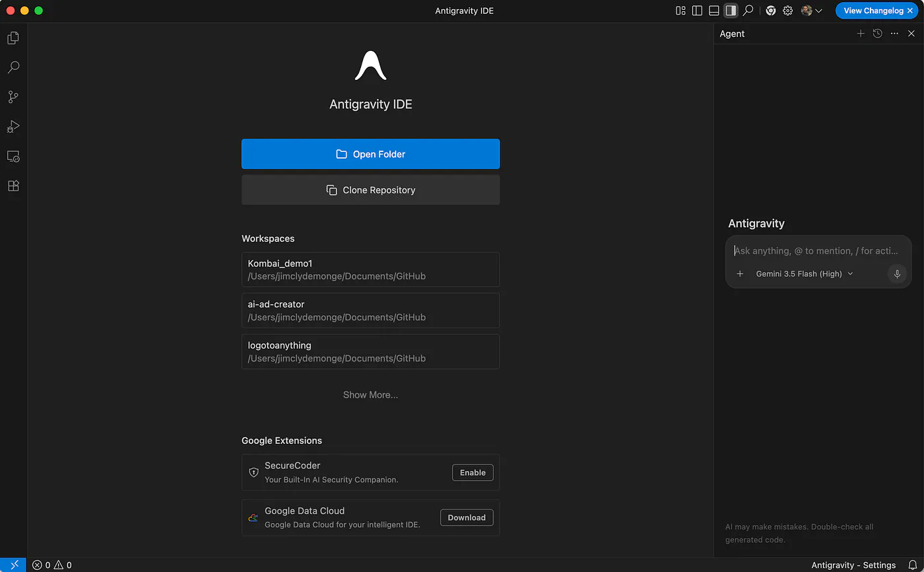Click the Customize Layout icon in title bar
Viewport: 924px width, 572px height.
coord(680,11)
